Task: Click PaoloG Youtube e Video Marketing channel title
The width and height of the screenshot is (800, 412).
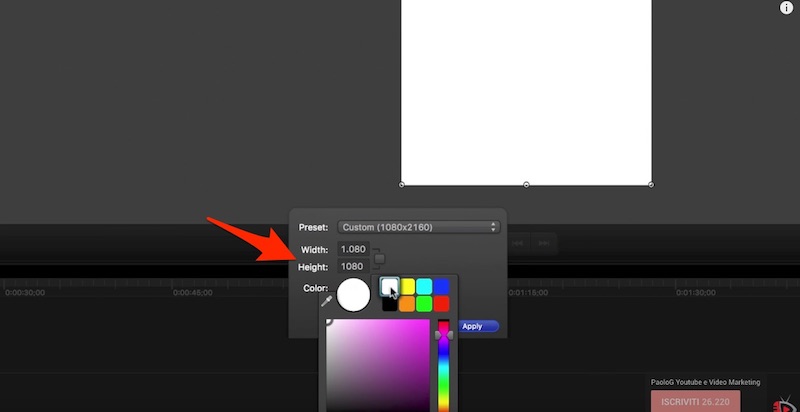Action: point(705,382)
